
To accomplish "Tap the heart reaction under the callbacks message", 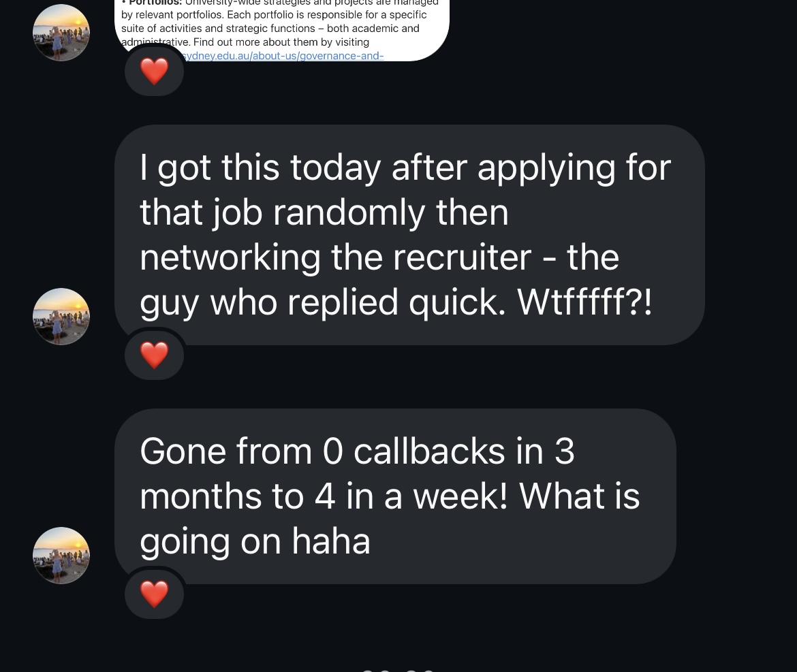I will [154, 593].
